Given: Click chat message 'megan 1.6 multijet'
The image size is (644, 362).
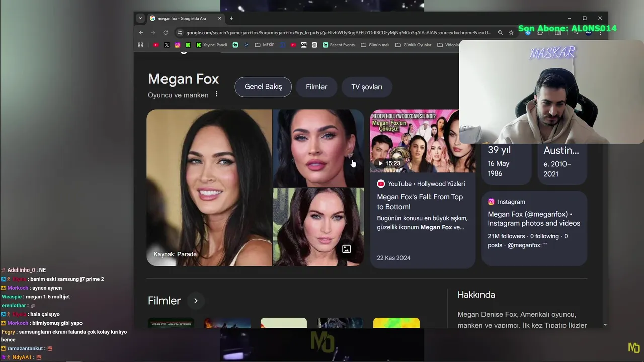Looking at the screenshot, I should click(x=48, y=297).
